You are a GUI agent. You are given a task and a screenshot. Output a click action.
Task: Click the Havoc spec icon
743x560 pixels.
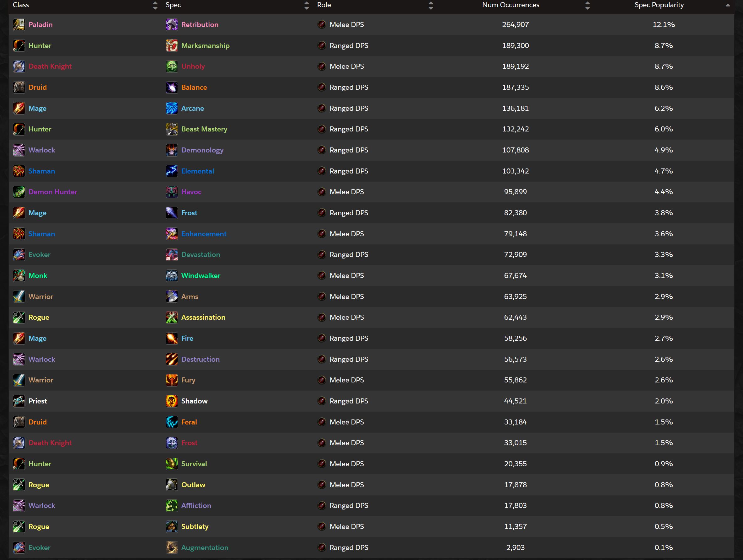[x=172, y=192]
